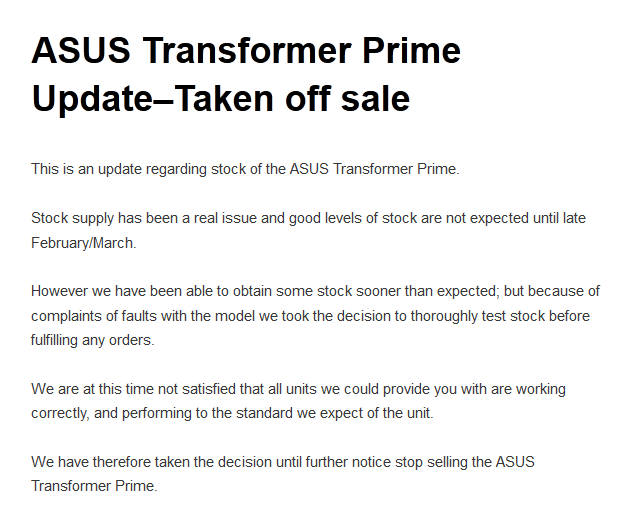
Task: Click the words "We have therefore taken"
Action: (111, 462)
